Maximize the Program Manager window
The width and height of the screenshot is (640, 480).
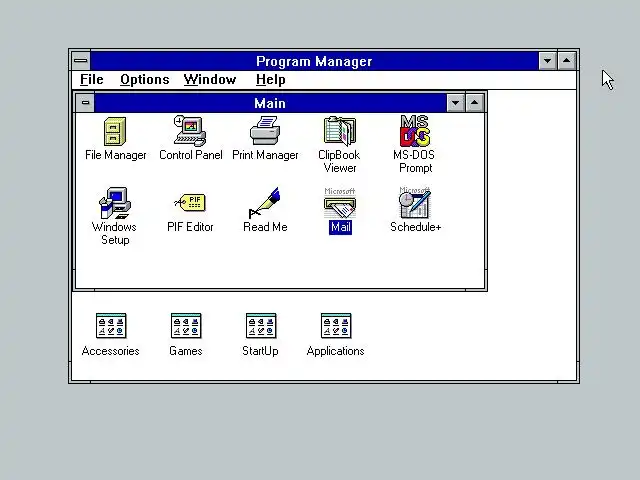pyautogui.click(x=567, y=61)
